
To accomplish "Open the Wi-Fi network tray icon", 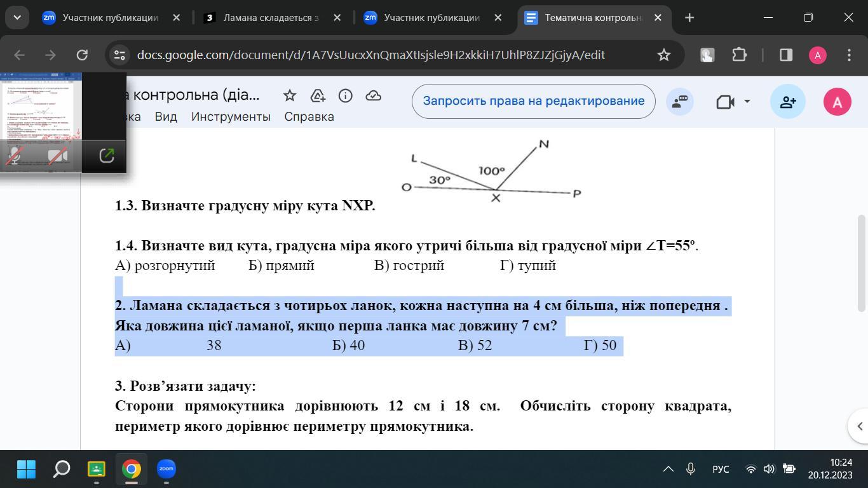I will pyautogui.click(x=750, y=470).
